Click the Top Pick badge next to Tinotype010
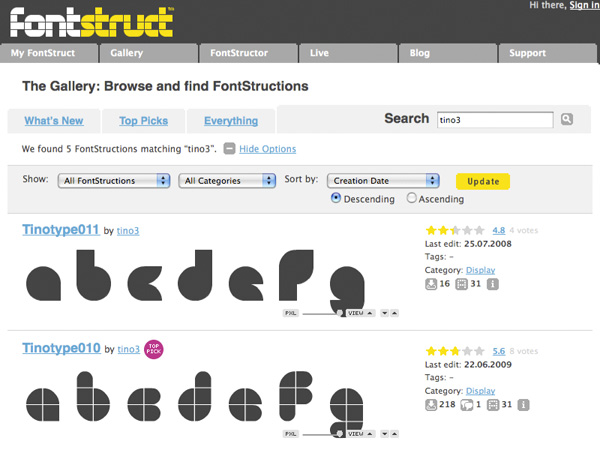The width and height of the screenshot is (600, 450). [153, 349]
